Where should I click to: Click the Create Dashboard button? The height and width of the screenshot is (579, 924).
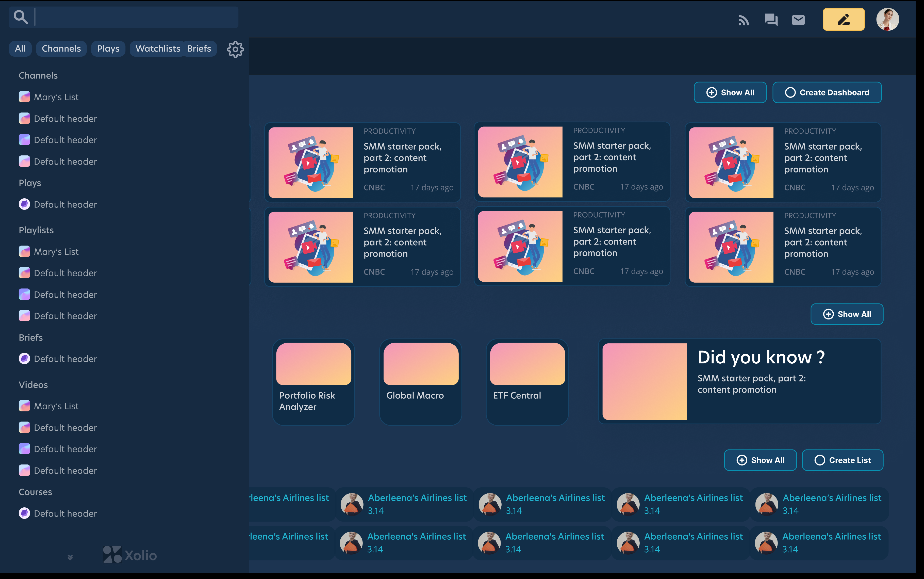pyautogui.click(x=827, y=93)
